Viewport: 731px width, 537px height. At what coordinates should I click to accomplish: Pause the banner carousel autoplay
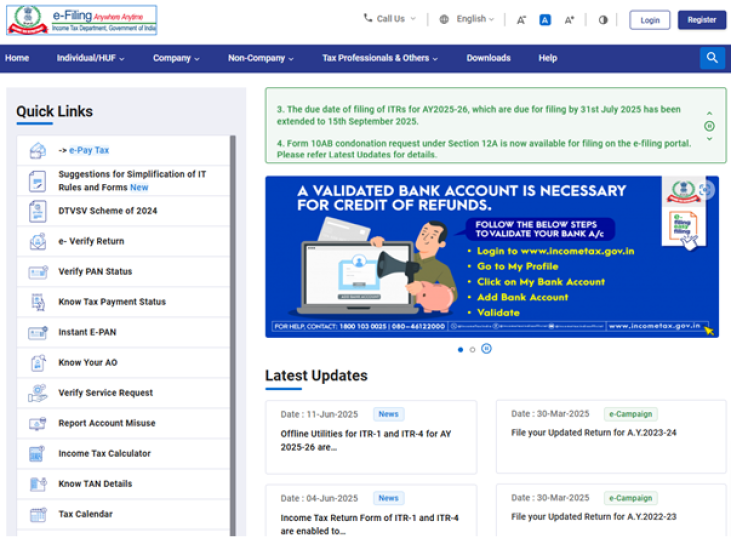pyautogui.click(x=486, y=349)
